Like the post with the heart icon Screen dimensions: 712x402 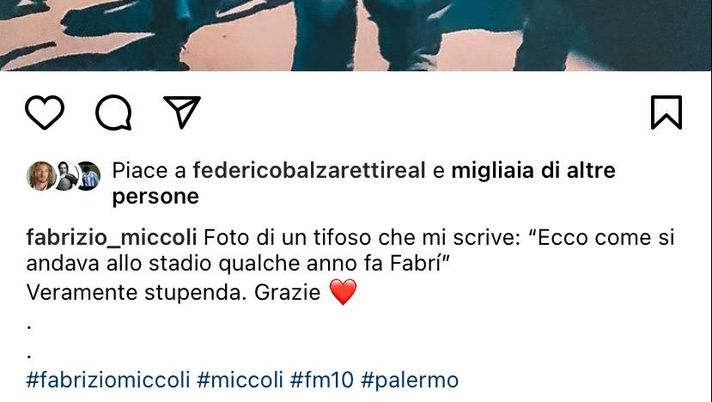(44, 112)
